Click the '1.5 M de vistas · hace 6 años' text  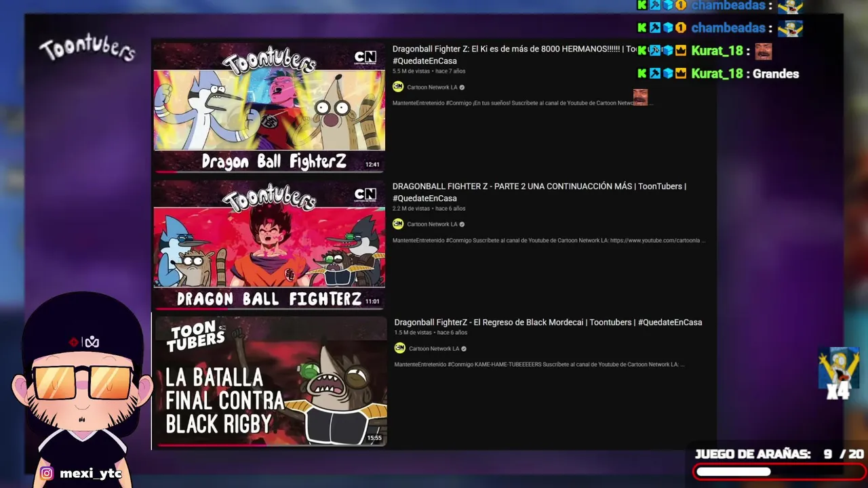click(431, 333)
